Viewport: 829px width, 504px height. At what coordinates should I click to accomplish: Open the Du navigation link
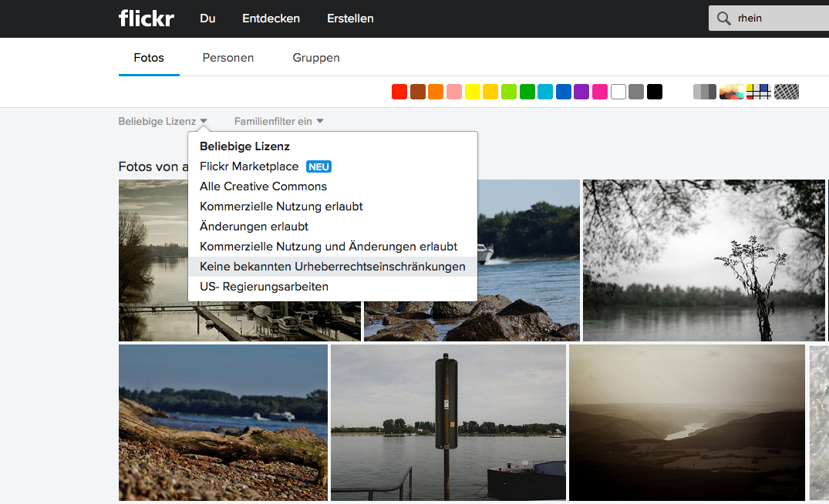click(207, 18)
